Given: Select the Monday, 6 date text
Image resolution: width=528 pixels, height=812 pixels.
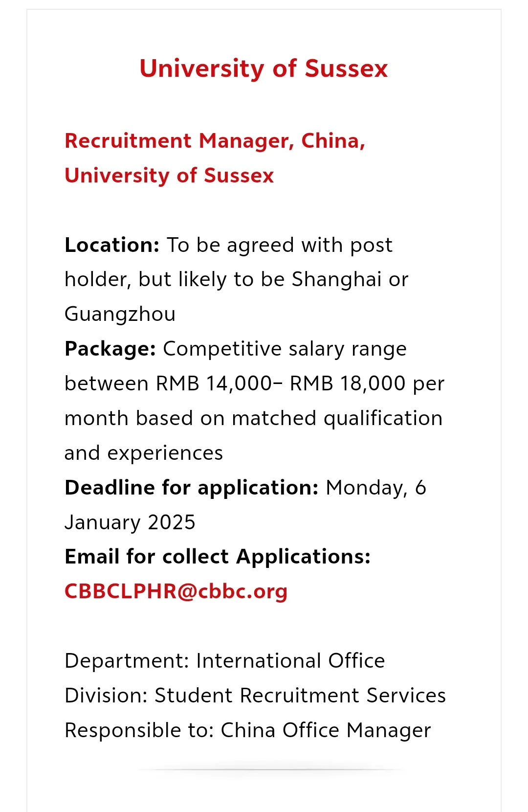Looking at the screenshot, I should [376, 488].
